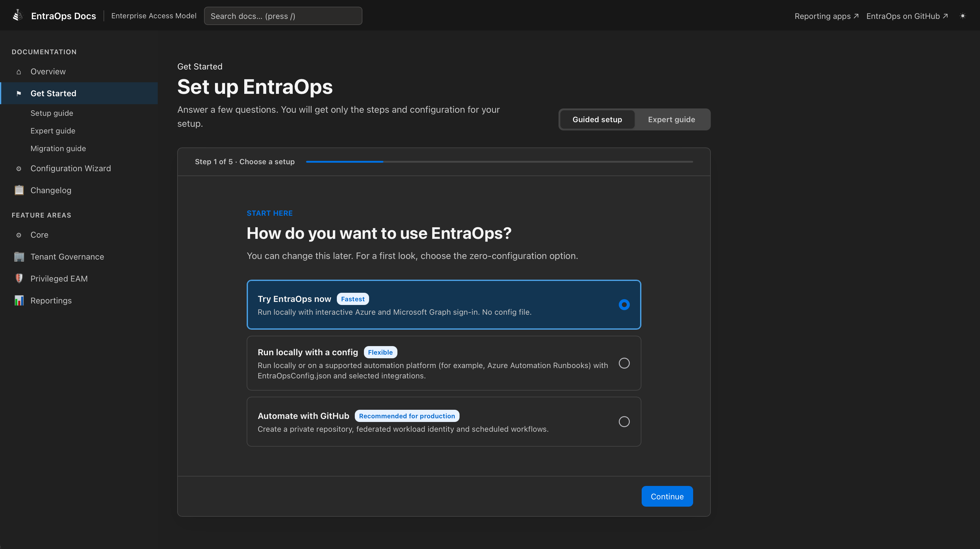980x549 pixels.
Task: Switch to the Expert guide tab
Action: pos(672,119)
